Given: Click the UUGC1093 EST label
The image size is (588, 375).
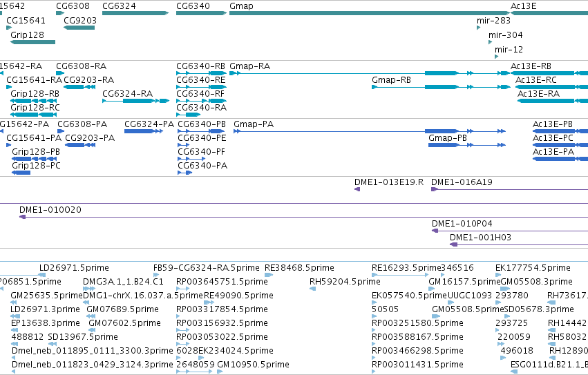Looking at the screenshot, I should tap(469, 296).
